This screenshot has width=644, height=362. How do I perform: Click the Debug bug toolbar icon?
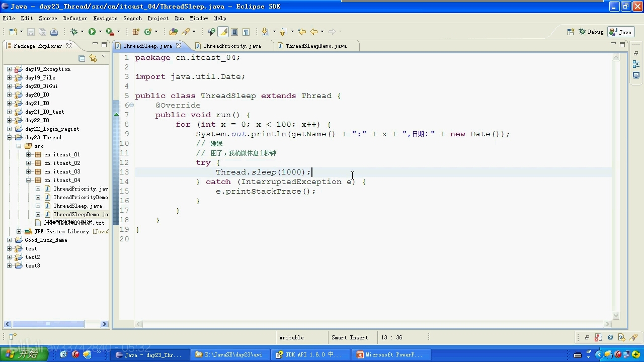pos(74,32)
